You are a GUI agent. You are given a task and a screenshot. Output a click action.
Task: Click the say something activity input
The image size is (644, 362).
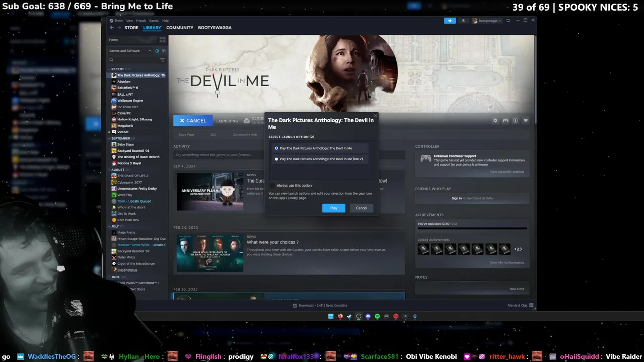289,155
